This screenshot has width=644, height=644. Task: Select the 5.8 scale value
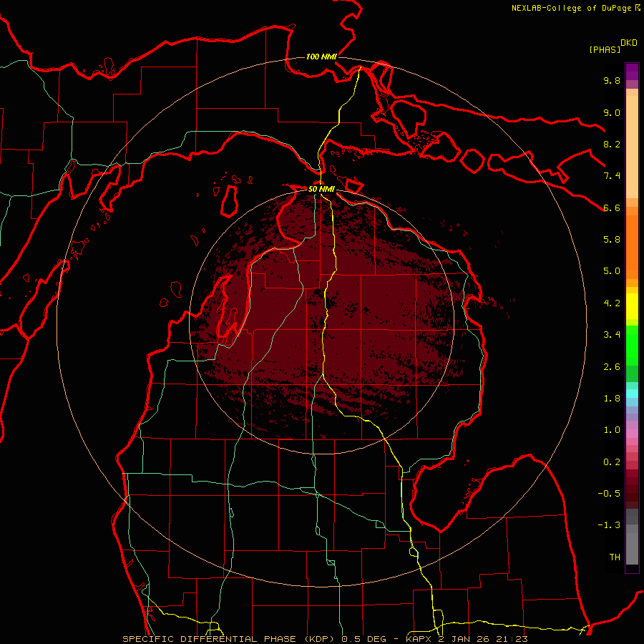point(612,239)
